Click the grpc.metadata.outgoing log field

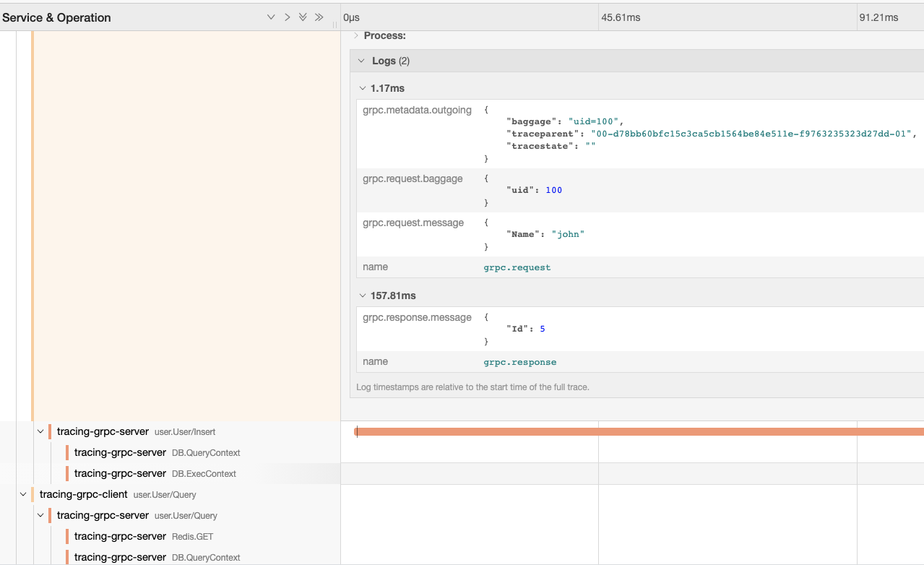pyautogui.click(x=417, y=111)
